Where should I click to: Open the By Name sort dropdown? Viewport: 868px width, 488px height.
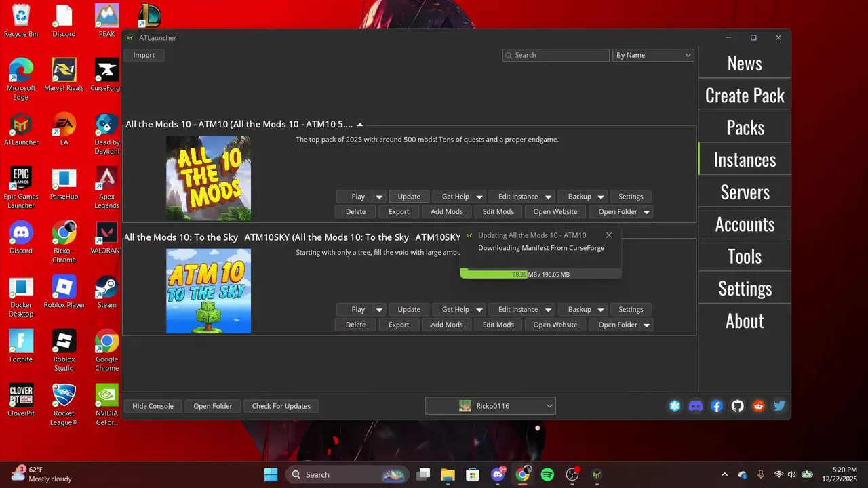pyautogui.click(x=653, y=55)
